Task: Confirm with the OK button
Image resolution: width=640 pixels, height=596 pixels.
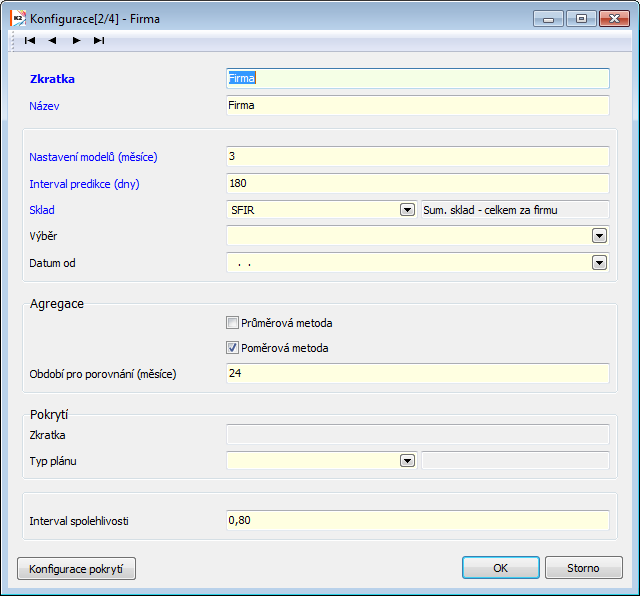Action: [501, 568]
